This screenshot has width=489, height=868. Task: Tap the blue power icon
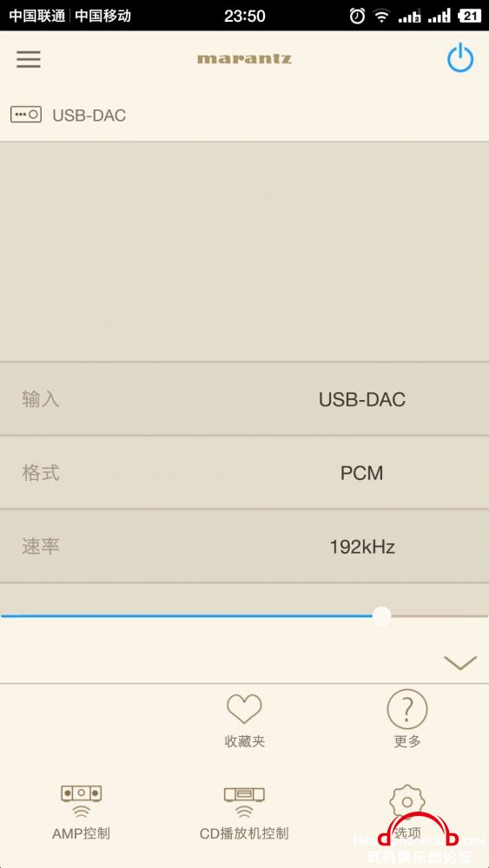click(x=460, y=59)
